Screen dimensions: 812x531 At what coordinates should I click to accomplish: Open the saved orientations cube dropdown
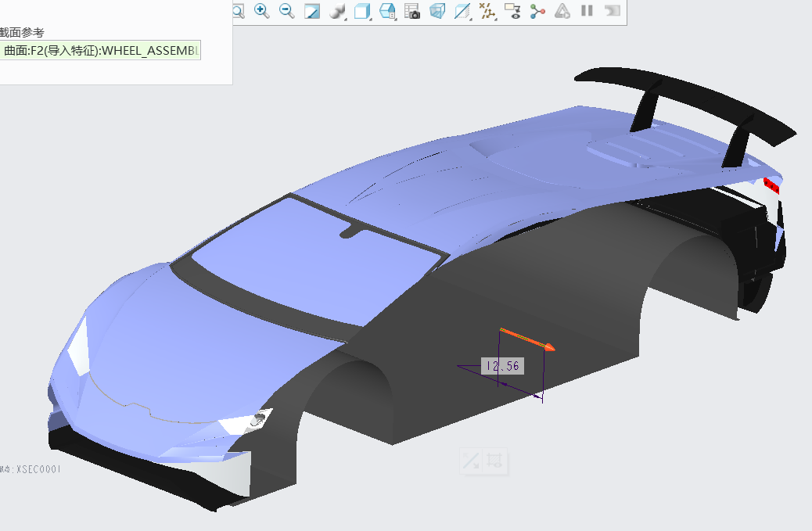362,11
